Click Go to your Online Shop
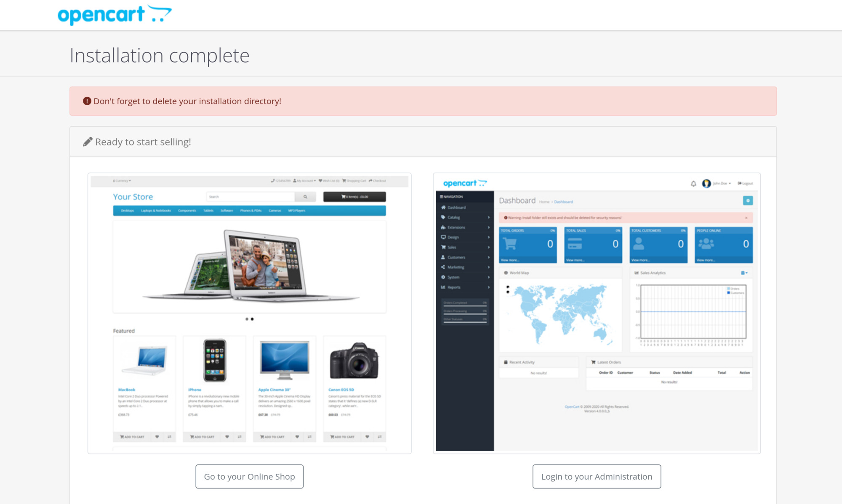 point(249,476)
